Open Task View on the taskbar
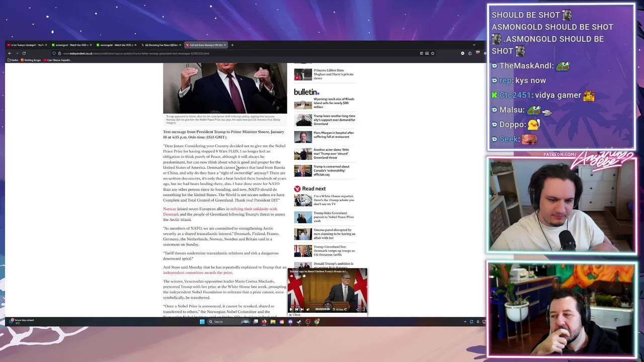 256,321
